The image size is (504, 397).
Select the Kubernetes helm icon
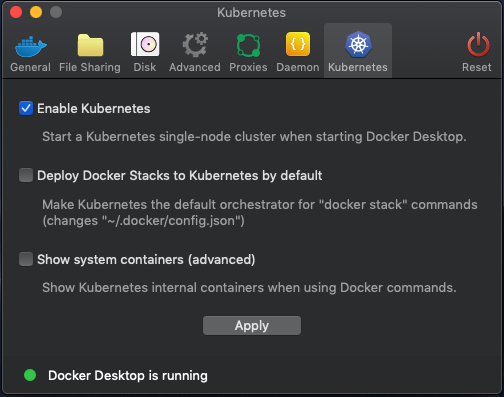click(358, 44)
